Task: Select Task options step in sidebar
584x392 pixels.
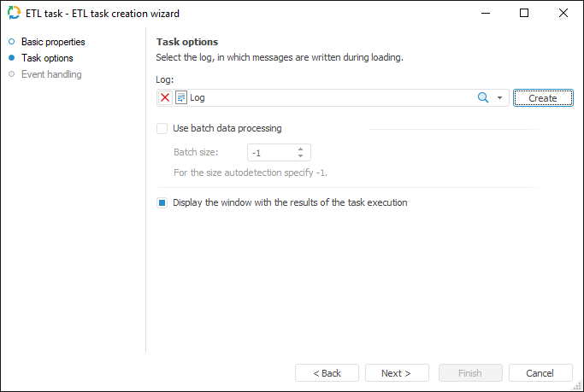Action: point(47,58)
